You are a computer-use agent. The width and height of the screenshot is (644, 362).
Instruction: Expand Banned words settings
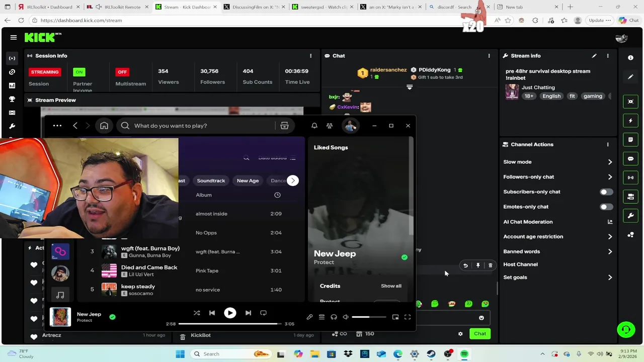pos(610,251)
